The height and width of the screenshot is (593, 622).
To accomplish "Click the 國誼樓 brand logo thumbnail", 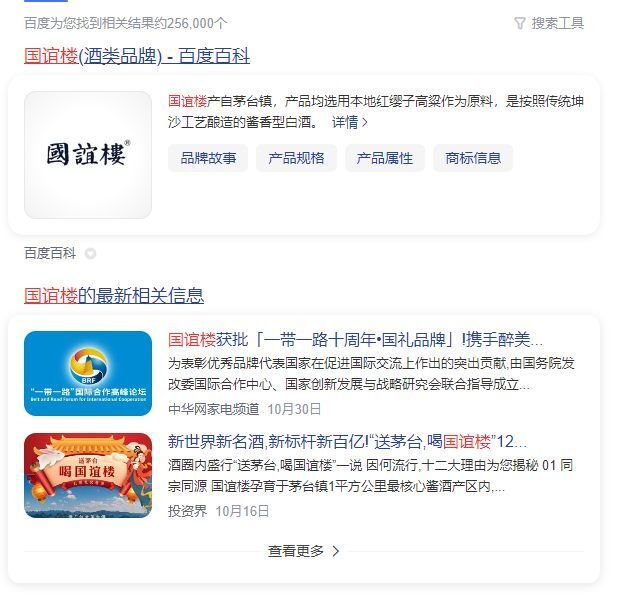I will pos(88,155).
